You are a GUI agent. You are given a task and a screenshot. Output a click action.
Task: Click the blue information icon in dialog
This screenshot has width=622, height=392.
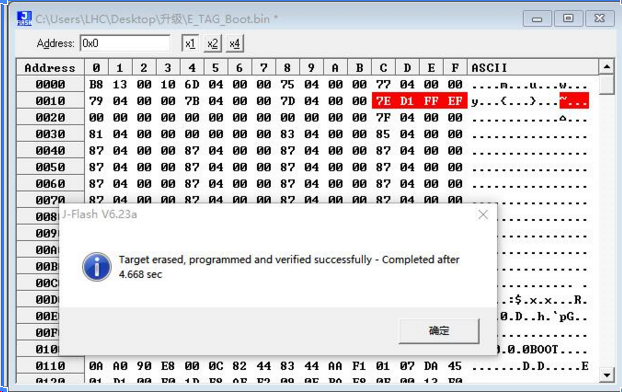click(97, 267)
